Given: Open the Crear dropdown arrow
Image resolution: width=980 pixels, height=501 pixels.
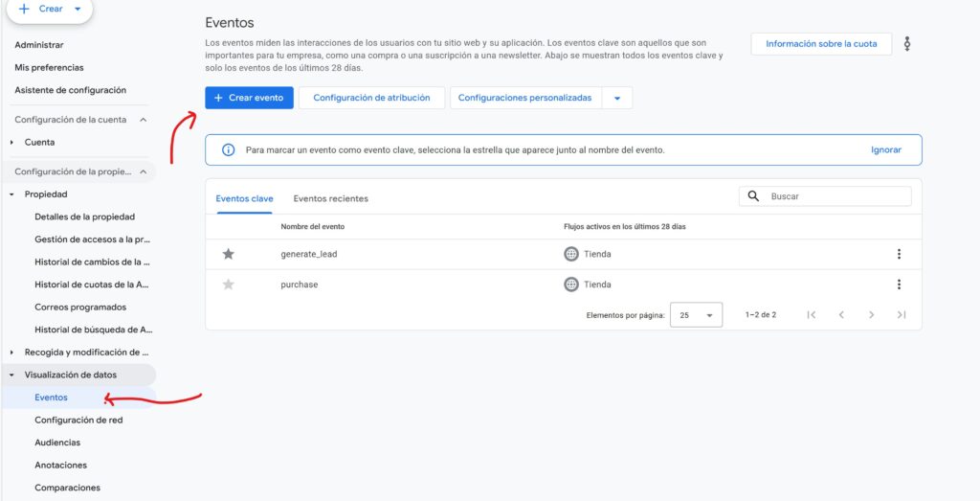Looking at the screenshot, I should pos(78,10).
